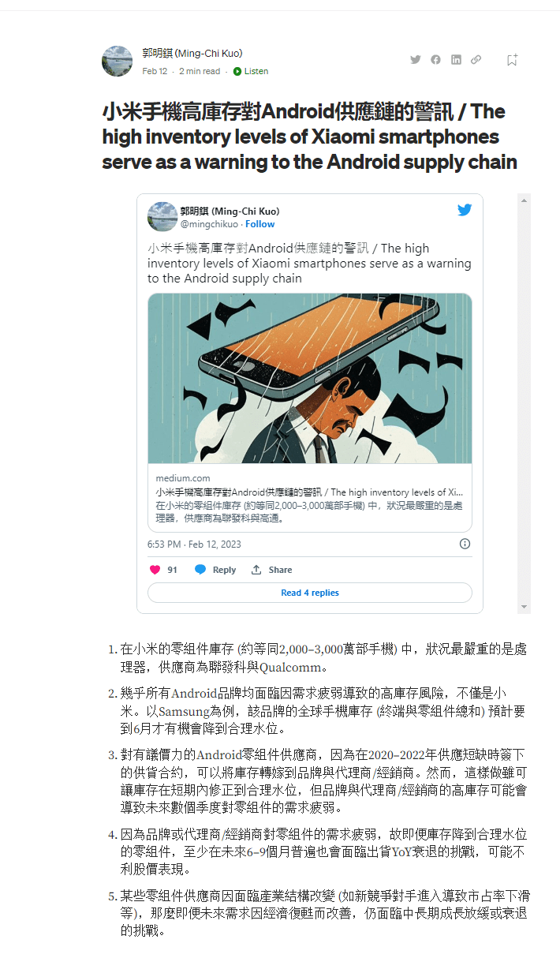Screen dimensions: 560x958
Task: Bookmark this story with save icon
Action: [x=512, y=60]
